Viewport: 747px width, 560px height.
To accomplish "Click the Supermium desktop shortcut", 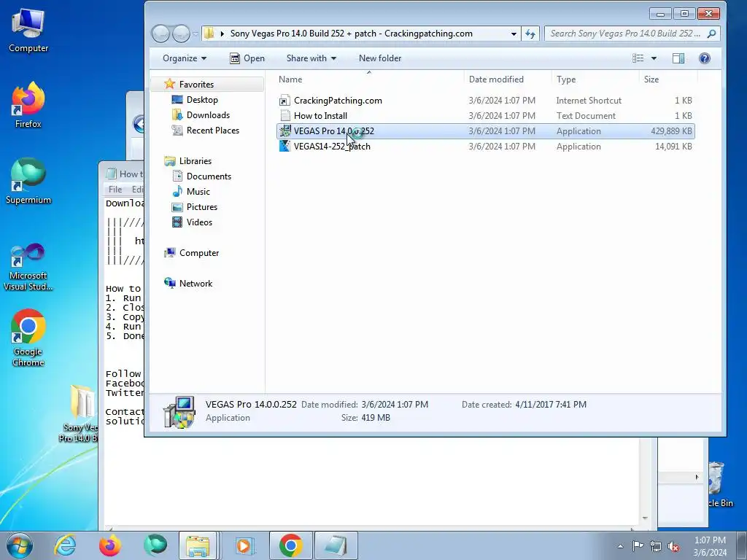I will click(x=28, y=181).
